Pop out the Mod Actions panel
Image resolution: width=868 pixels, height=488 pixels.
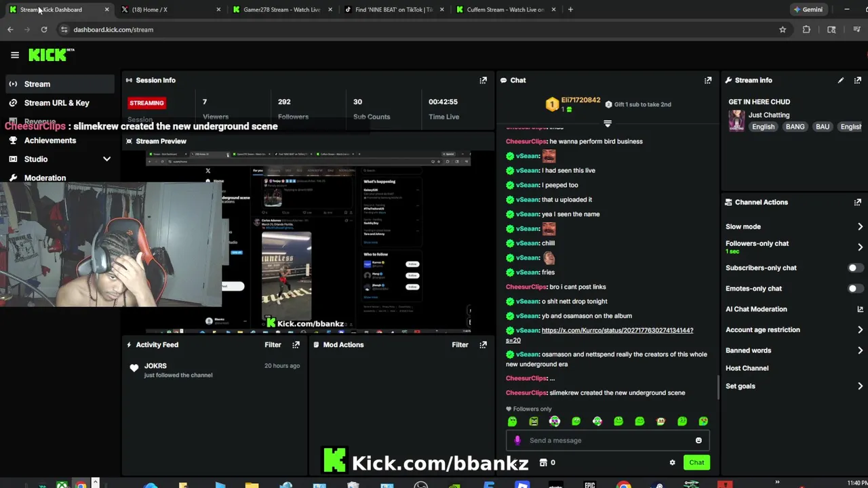[x=483, y=344]
